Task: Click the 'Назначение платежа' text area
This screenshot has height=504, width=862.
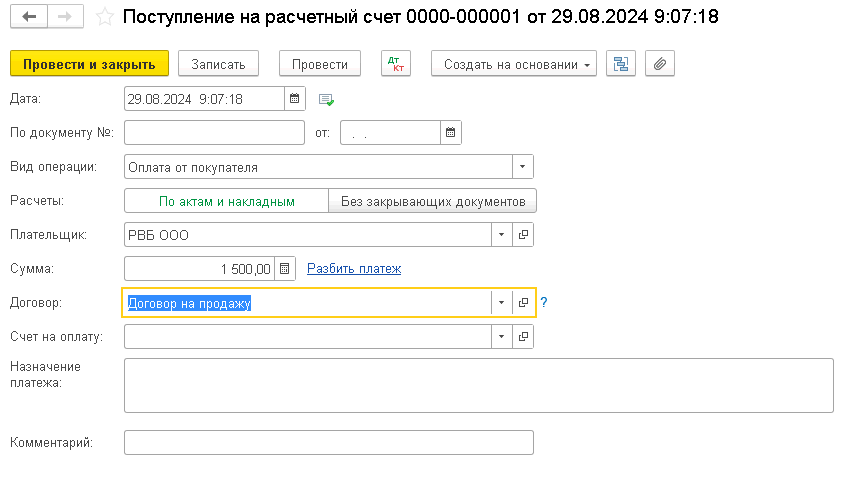Action: pos(479,385)
